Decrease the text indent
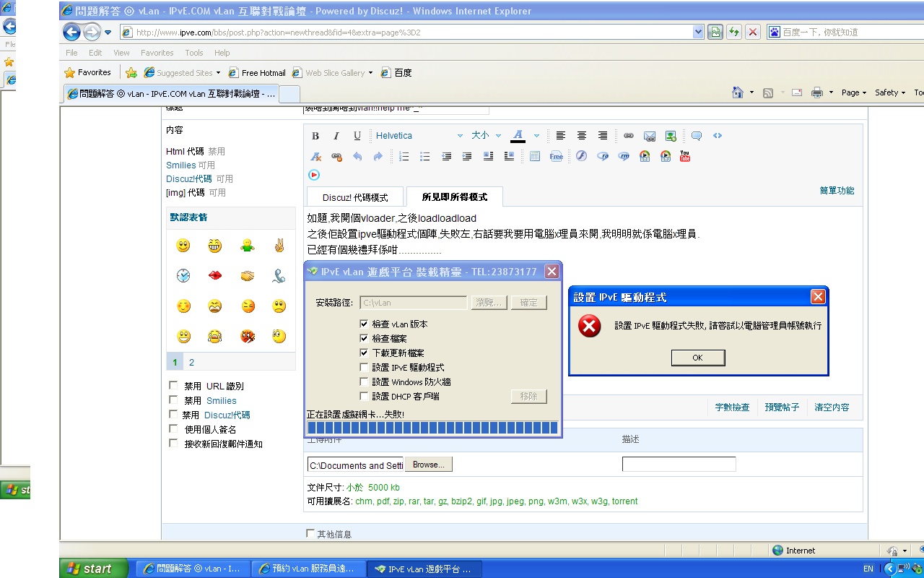924x578 pixels. coord(447,156)
